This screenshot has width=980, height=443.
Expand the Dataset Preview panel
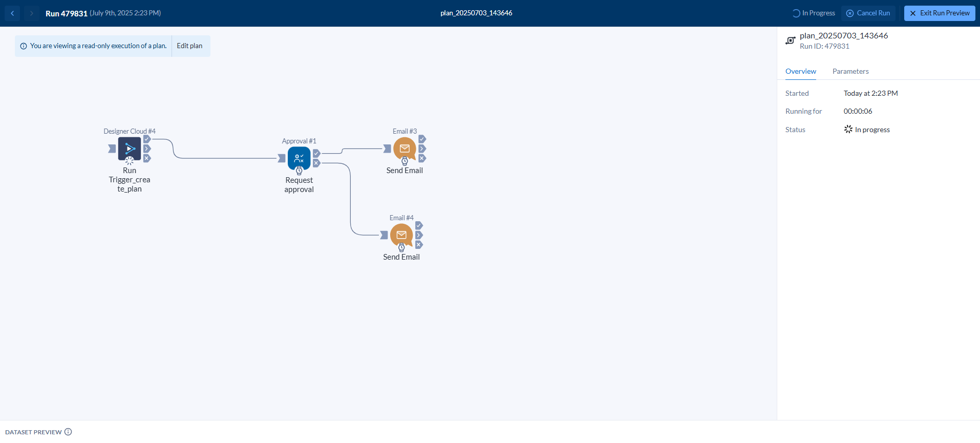pyautogui.click(x=33, y=432)
